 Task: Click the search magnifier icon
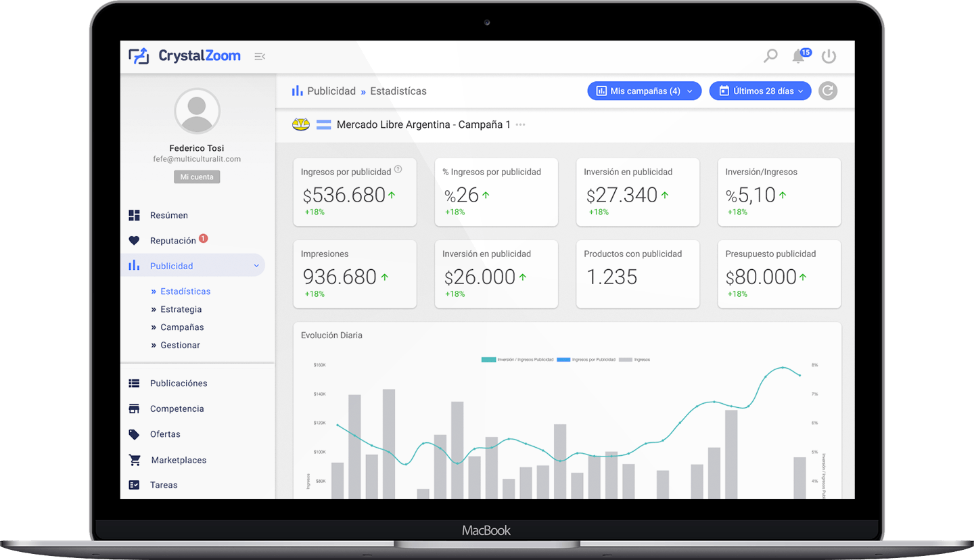[770, 56]
